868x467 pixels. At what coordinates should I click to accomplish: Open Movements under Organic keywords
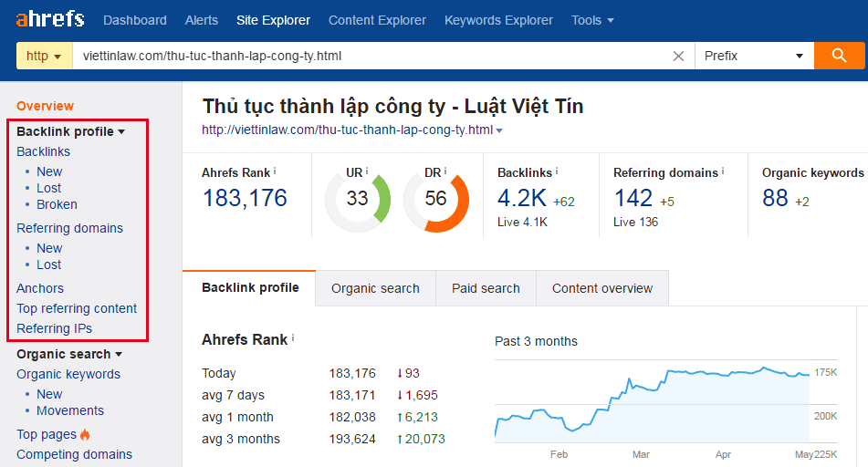69,410
